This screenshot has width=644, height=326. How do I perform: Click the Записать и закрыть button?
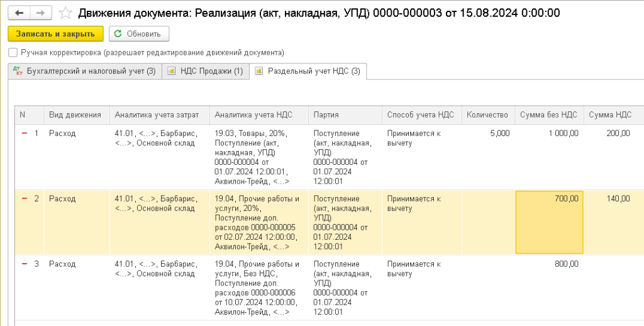tap(55, 34)
